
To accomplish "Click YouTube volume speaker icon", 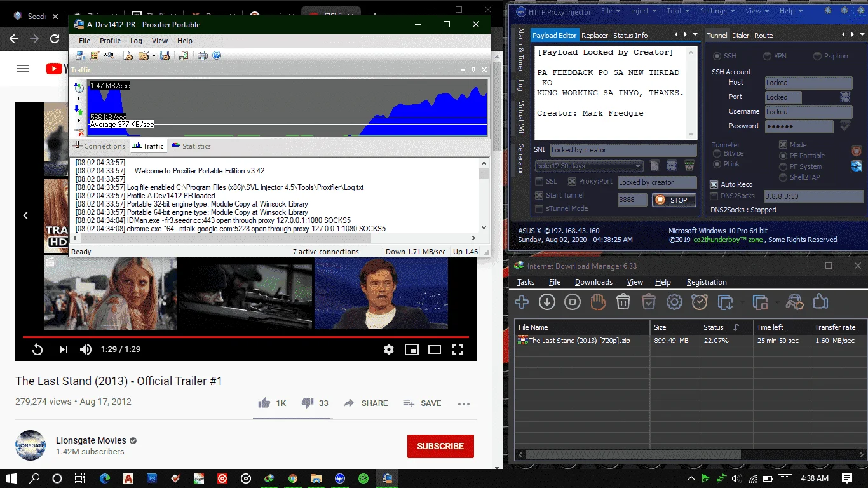I will click(86, 349).
